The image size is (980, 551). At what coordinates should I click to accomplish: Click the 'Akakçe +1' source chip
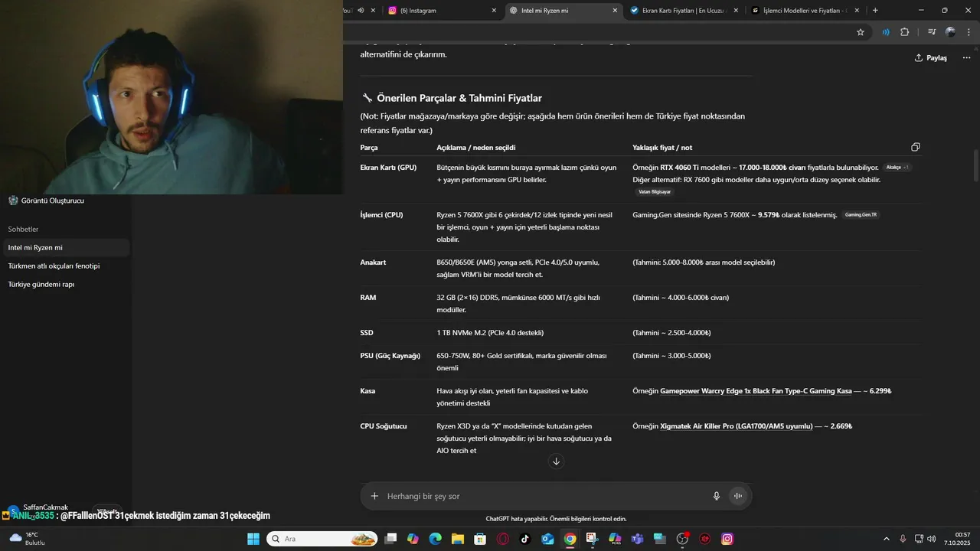(897, 168)
